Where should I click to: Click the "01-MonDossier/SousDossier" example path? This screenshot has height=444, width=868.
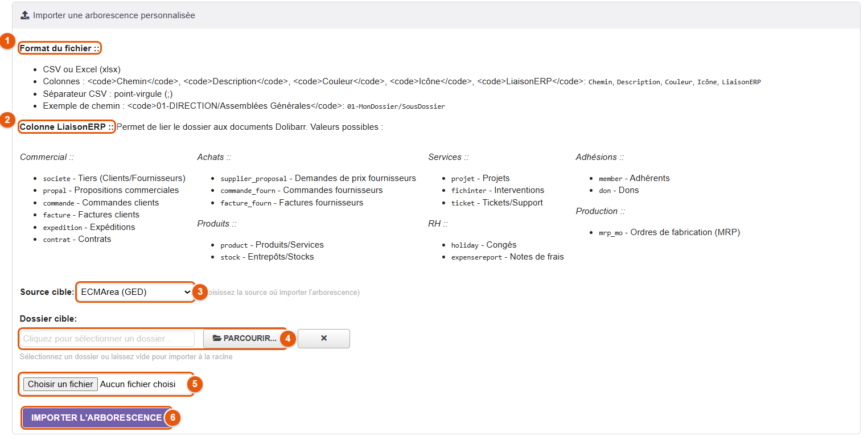coord(396,106)
